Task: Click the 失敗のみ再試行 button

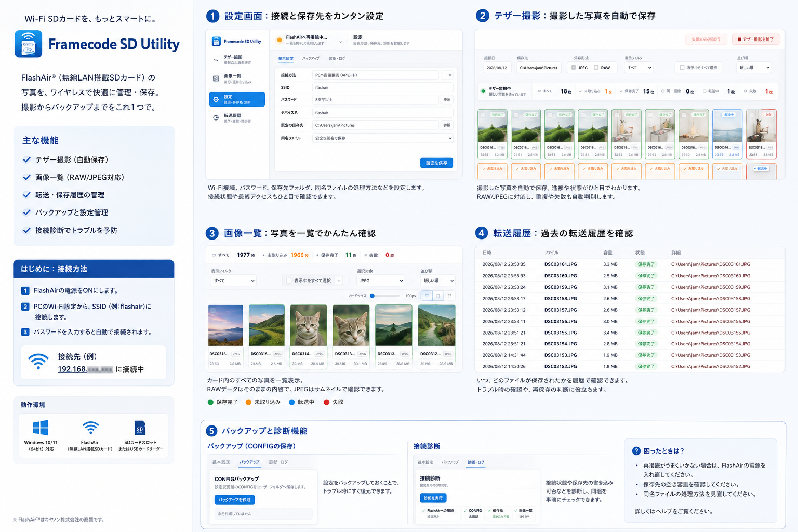Action: pyautogui.click(x=706, y=39)
